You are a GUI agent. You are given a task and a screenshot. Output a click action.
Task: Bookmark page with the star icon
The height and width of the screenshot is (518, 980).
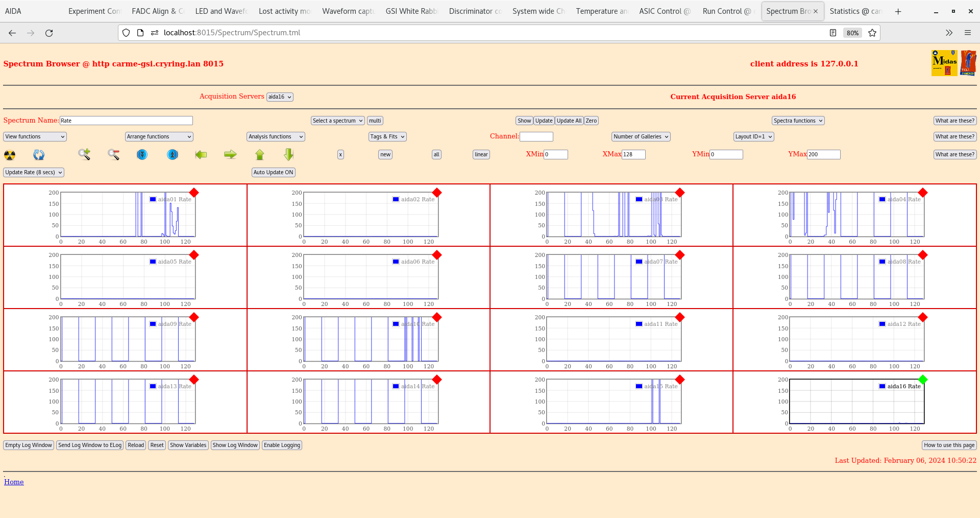(872, 33)
